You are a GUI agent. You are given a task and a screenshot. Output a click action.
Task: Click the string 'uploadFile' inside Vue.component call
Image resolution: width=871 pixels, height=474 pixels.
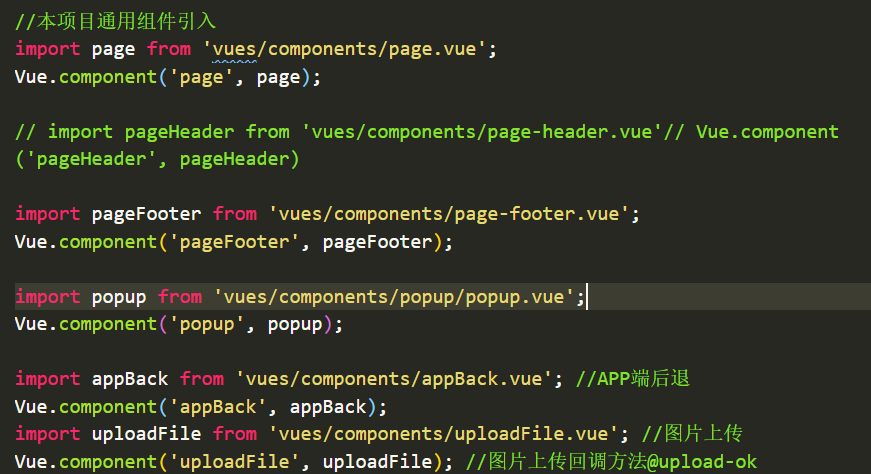[x=234, y=461]
